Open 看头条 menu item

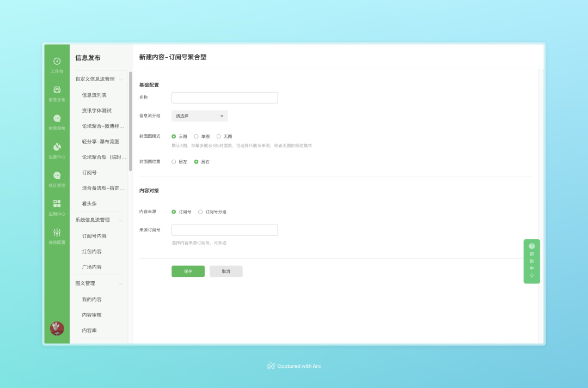89,204
